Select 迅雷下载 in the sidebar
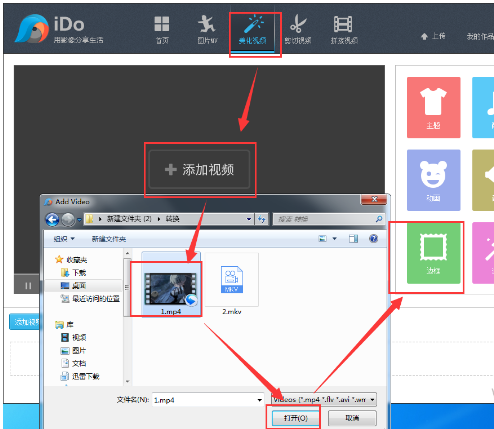The width and height of the screenshot is (494, 429). click(80, 376)
